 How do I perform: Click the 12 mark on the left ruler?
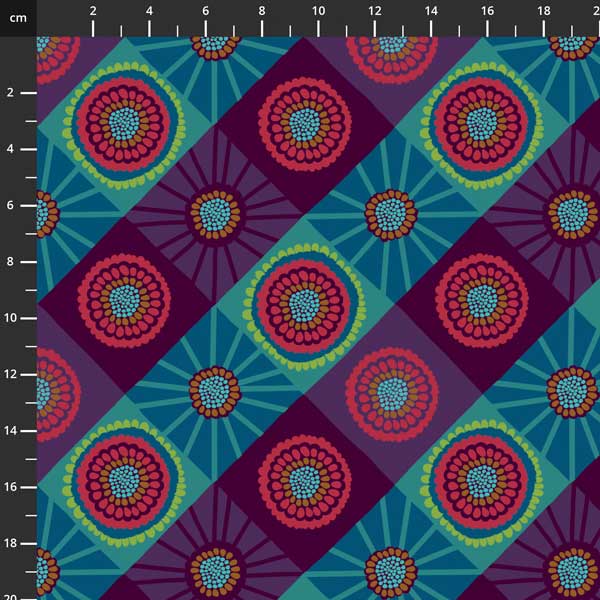(x=10, y=374)
